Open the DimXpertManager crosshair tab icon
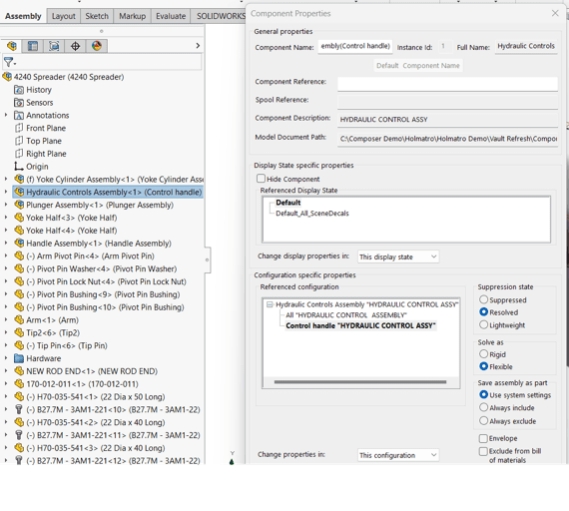Viewport: 569px width, 511px height. click(75, 46)
